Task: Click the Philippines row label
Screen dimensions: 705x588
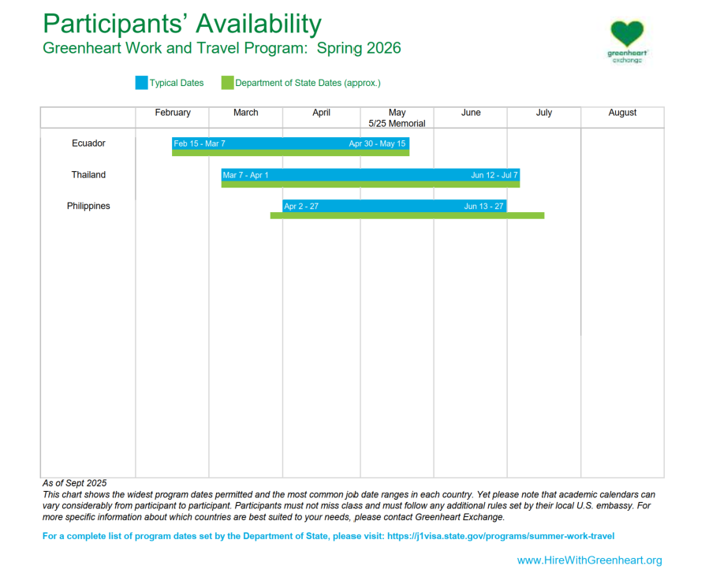Action: tap(88, 207)
